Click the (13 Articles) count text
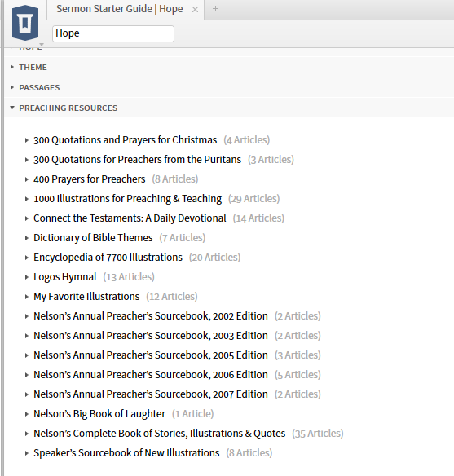This screenshot has height=476, width=454. click(129, 277)
